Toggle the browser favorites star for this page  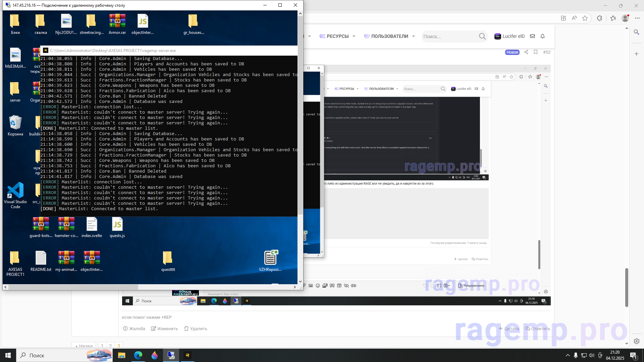pyautogui.click(x=585, y=18)
